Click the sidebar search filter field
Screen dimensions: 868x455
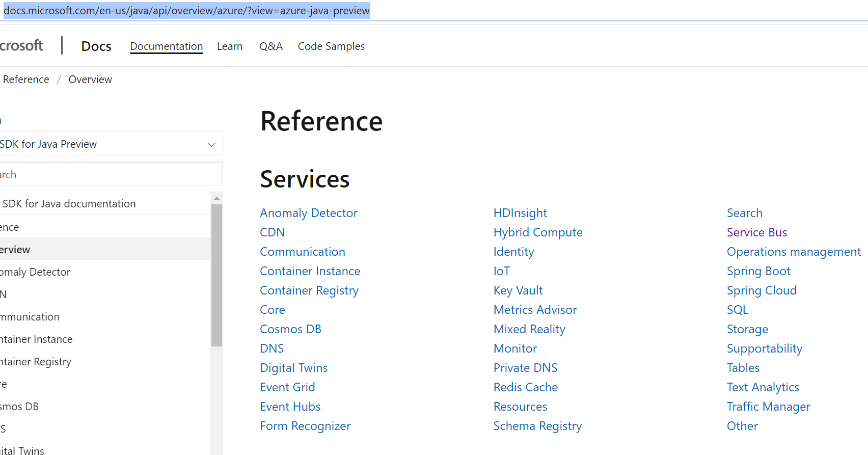(x=111, y=174)
